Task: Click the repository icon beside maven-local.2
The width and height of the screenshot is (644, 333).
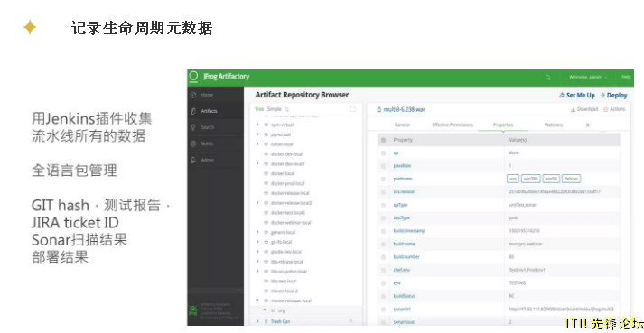Action: pos(266,291)
